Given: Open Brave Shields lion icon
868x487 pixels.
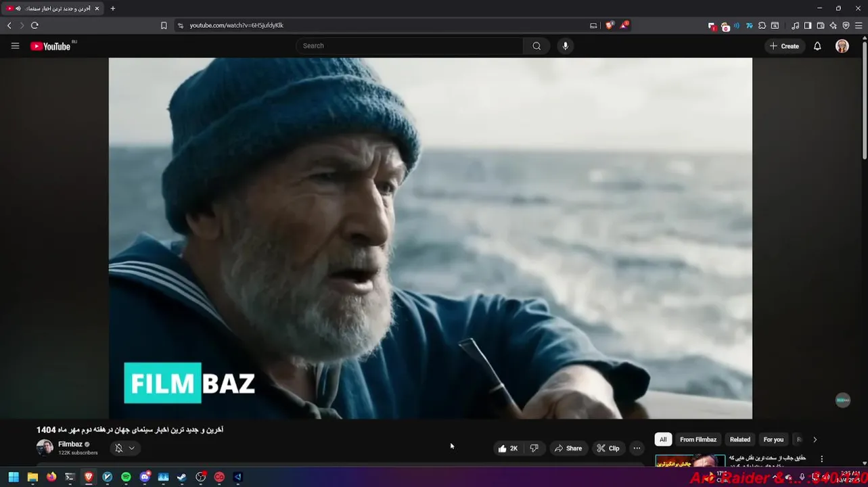Looking at the screenshot, I should tap(609, 26).
